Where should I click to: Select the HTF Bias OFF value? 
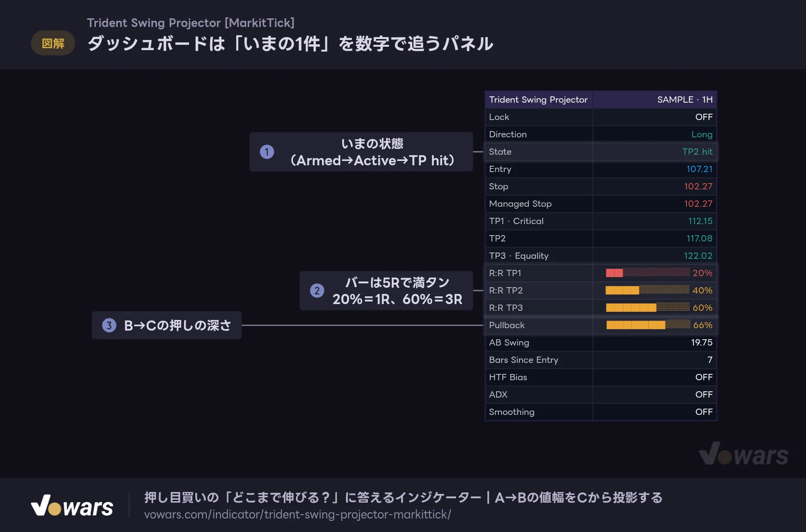point(704,377)
